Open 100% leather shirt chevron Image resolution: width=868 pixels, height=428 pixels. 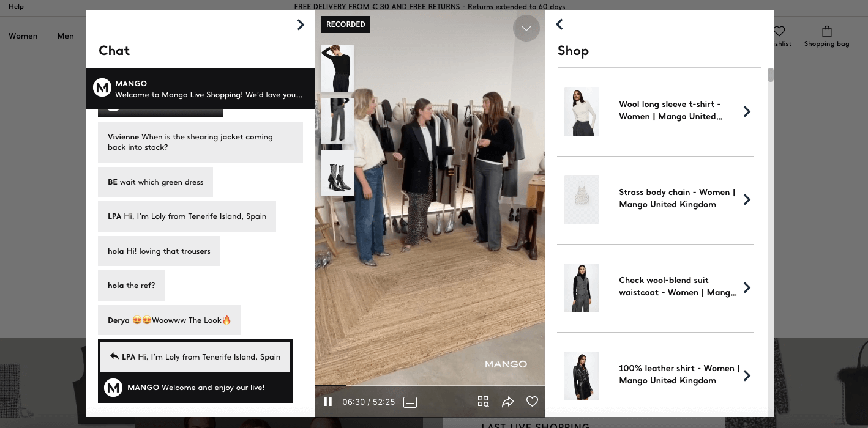pos(747,375)
